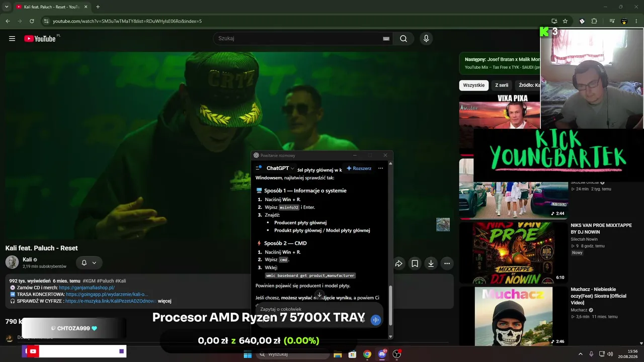
Task: Open the browser extensions puzzle menu
Action: [594, 21]
